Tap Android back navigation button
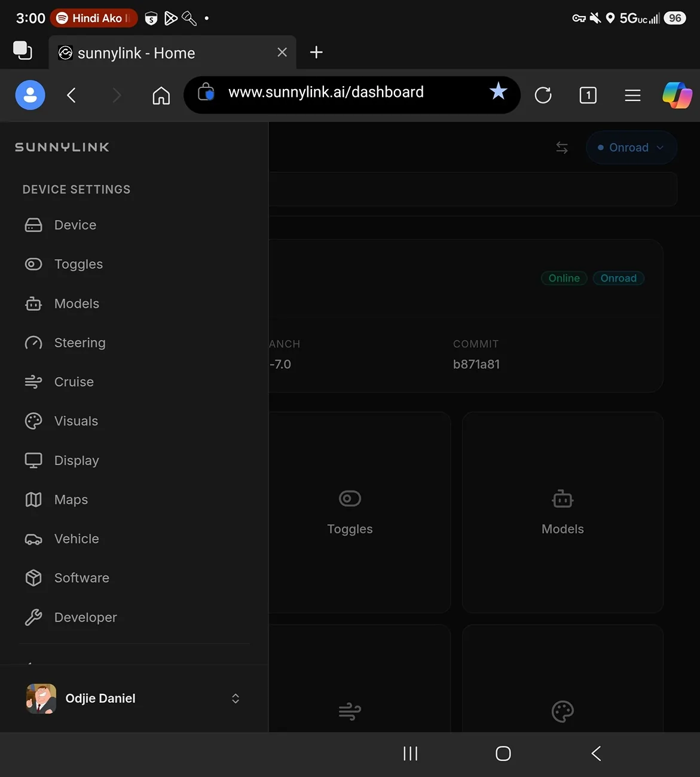The width and height of the screenshot is (700, 777). [x=596, y=754]
